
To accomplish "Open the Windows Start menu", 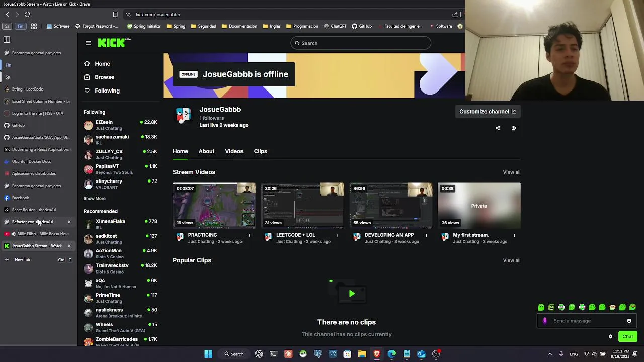I will click(x=208, y=354).
